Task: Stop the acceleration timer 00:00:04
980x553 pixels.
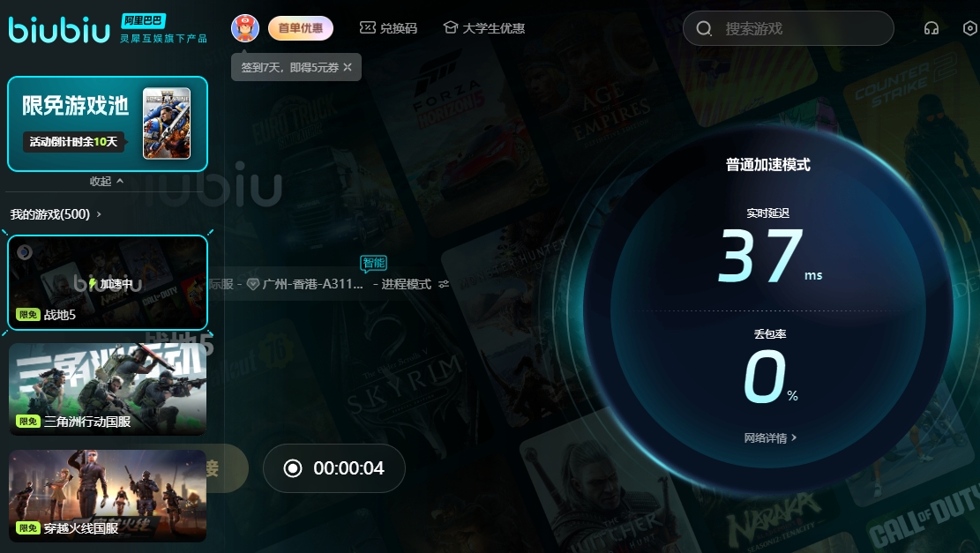Action: [333, 468]
